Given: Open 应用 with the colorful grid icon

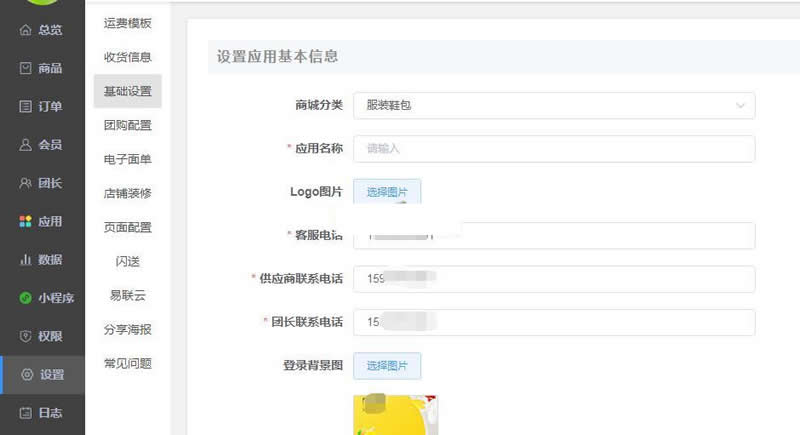Looking at the screenshot, I should tap(26, 221).
